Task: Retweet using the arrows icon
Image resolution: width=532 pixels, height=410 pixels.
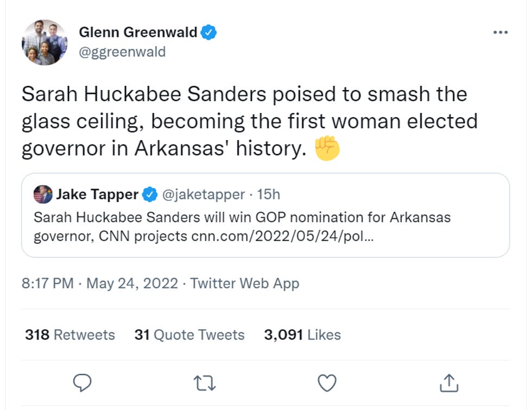Action: [x=205, y=383]
